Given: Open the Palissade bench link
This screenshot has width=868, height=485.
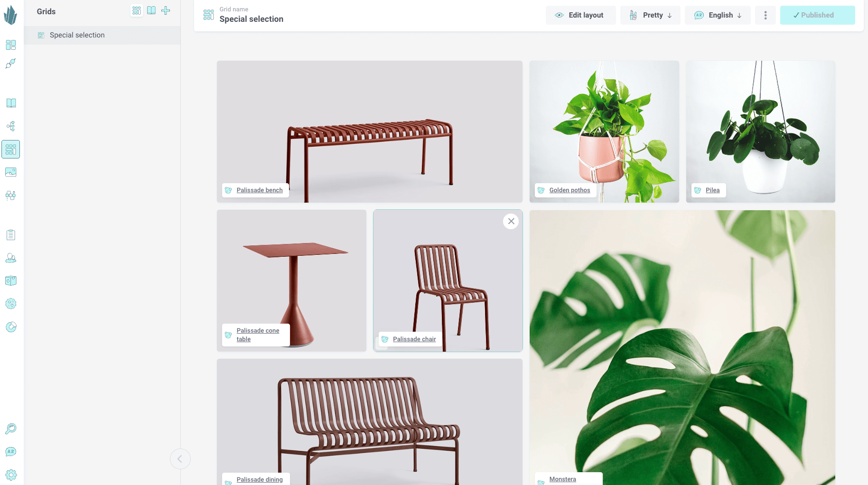Looking at the screenshot, I should tap(260, 190).
